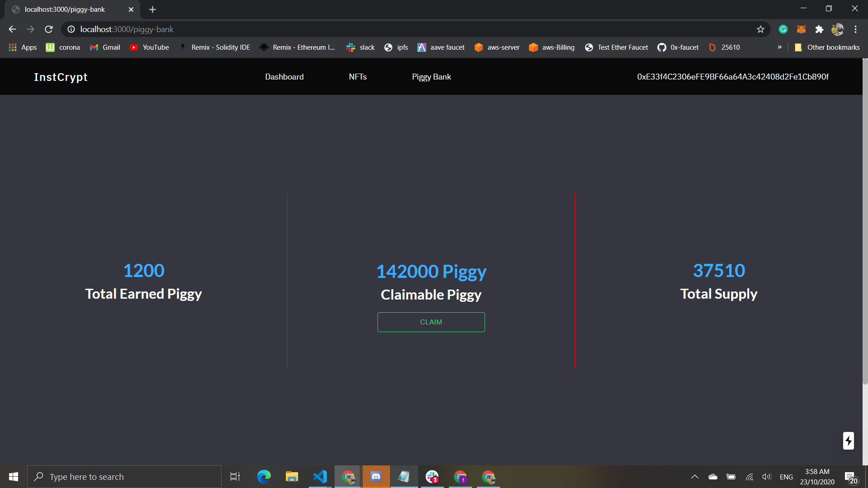
Task: Open the aave faucet bookmark
Action: click(441, 47)
